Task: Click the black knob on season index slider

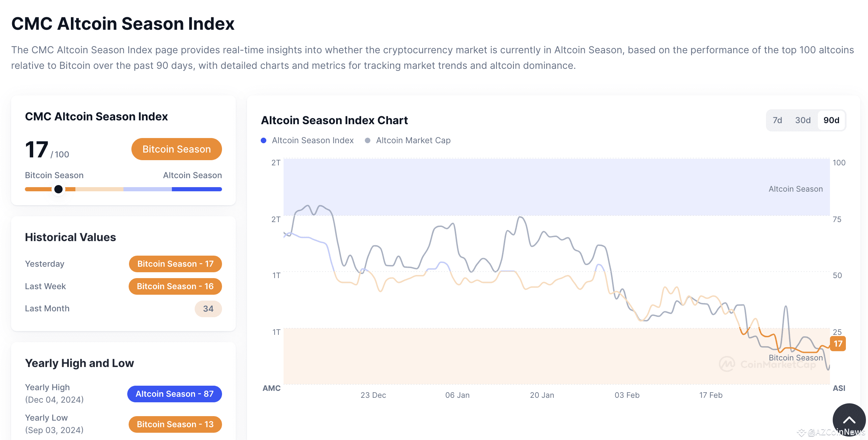Action: 58,189
